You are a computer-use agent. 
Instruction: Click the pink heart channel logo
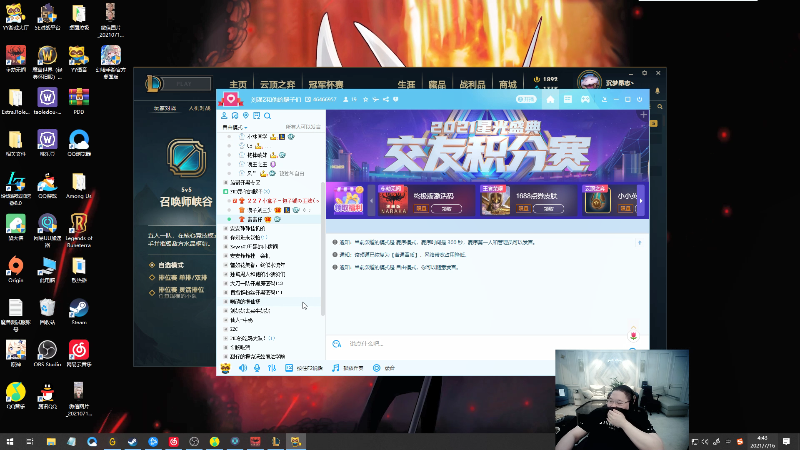[231, 98]
